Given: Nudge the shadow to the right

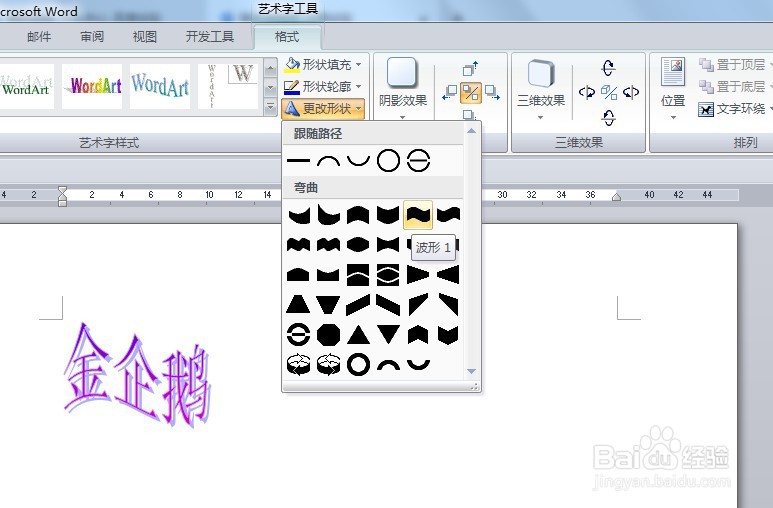Looking at the screenshot, I should click(492, 92).
